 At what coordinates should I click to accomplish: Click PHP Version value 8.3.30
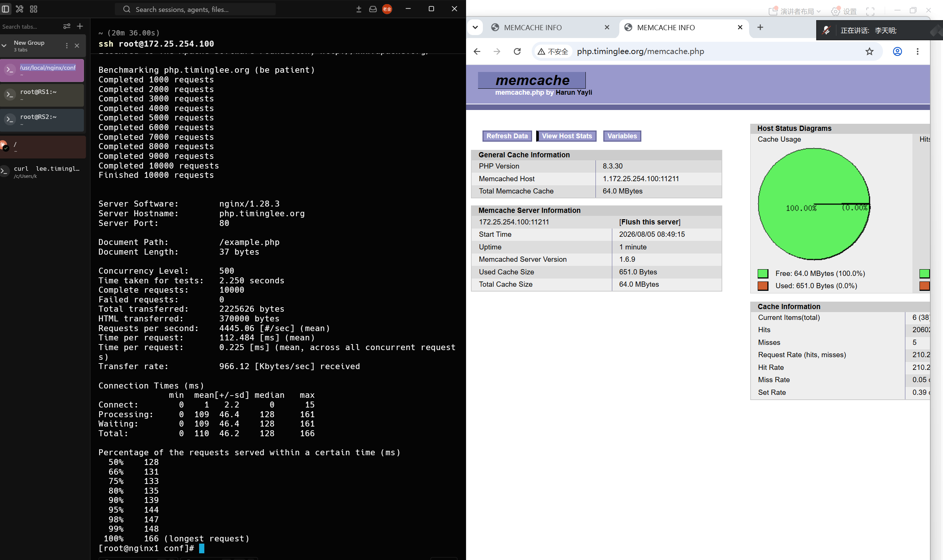tap(612, 166)
